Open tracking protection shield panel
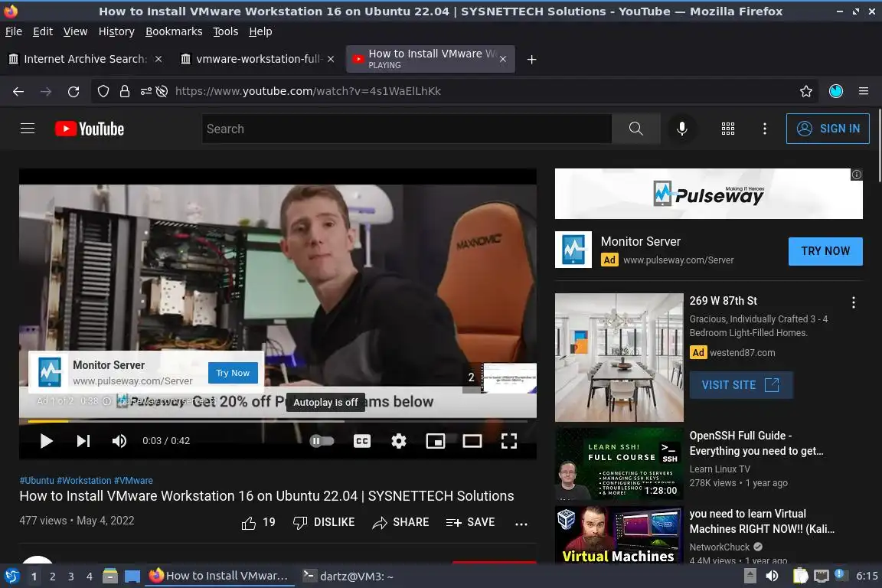This screenshot has height=588, width=882. (103, 91)
